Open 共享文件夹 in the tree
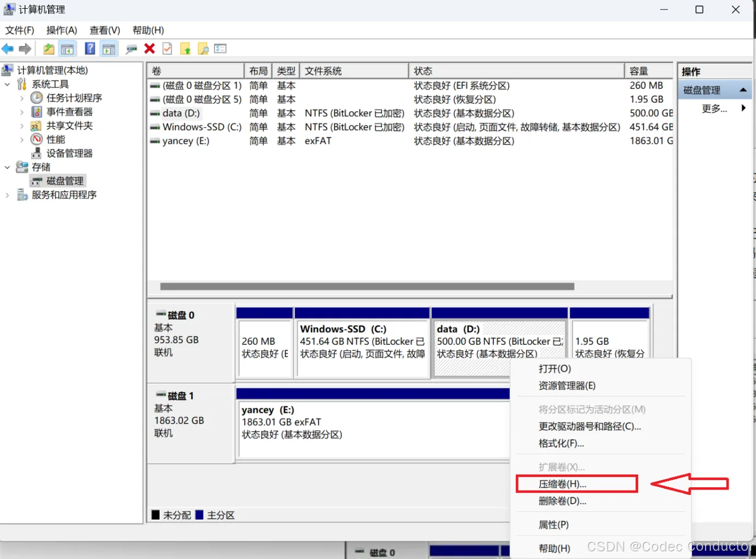 (x=70, y=125)
